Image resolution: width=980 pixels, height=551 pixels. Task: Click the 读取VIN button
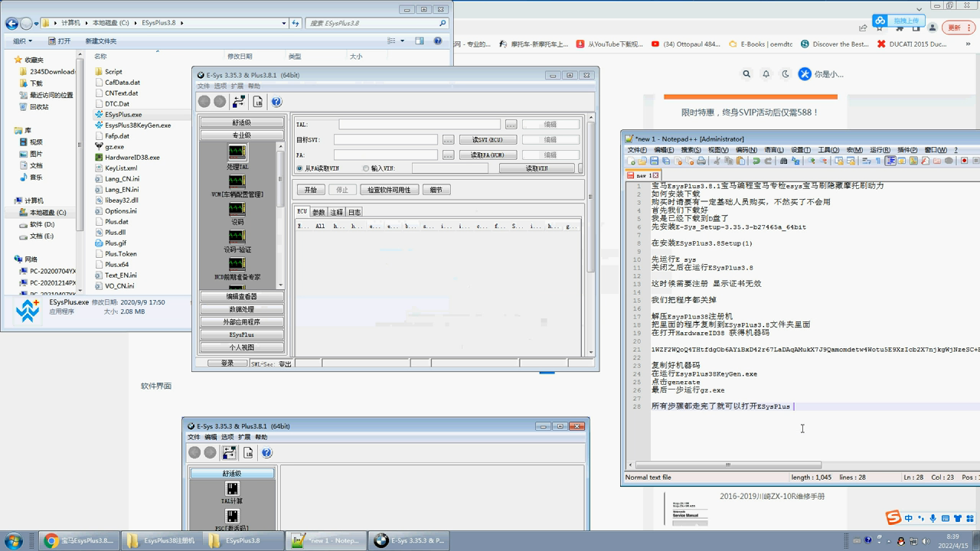point(537,168)
